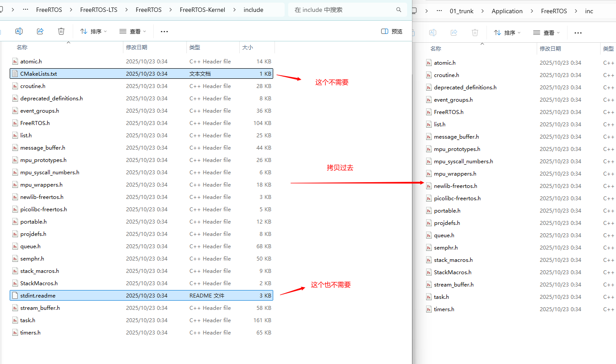616x364 pixels.
Task: Open the View (查看) dropdown in right window
Action: [546, 33]
